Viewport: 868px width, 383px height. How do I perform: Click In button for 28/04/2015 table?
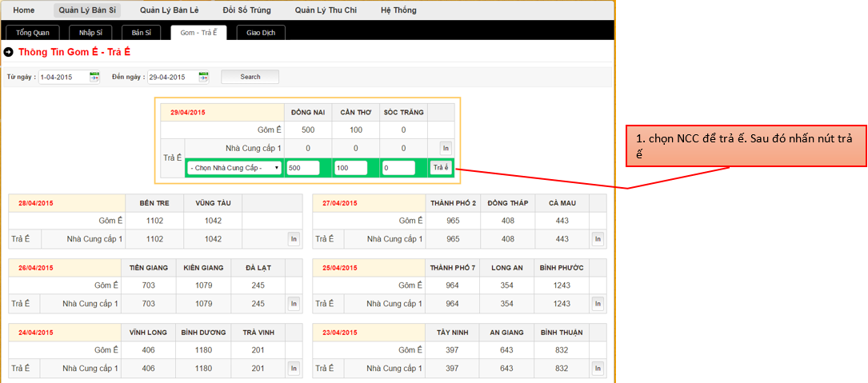[x=294, y=238]
